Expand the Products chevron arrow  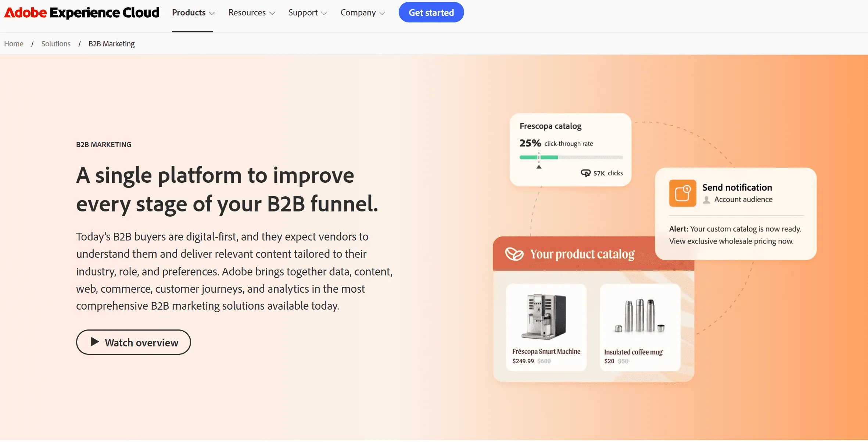(x=212, y=13)
